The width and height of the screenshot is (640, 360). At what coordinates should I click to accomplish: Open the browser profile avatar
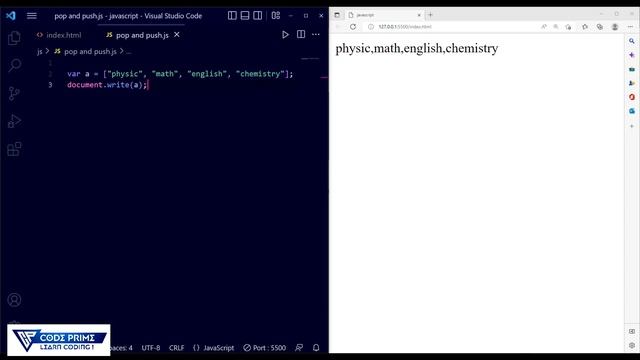click(615, 27)
